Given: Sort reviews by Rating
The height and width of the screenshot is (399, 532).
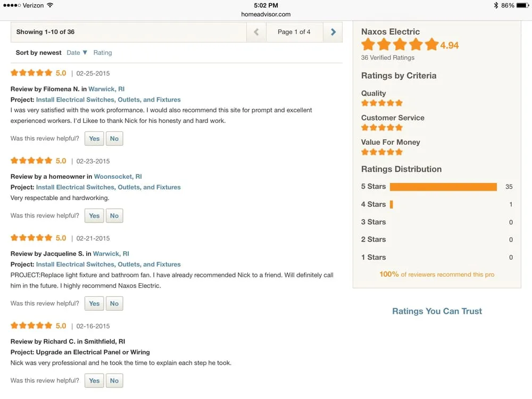Looking at the screenshot, I should (103, 53).
